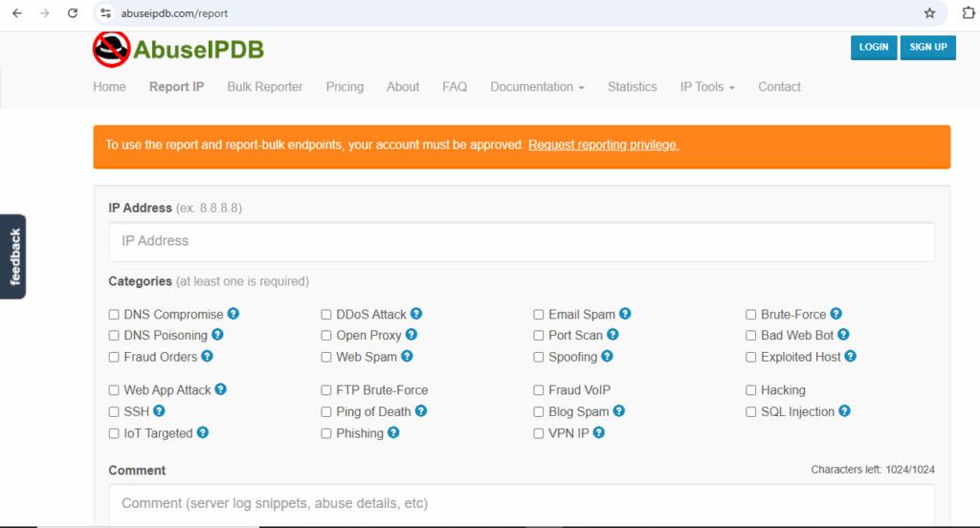Tick the SSH checkbox

click(114, 411)
